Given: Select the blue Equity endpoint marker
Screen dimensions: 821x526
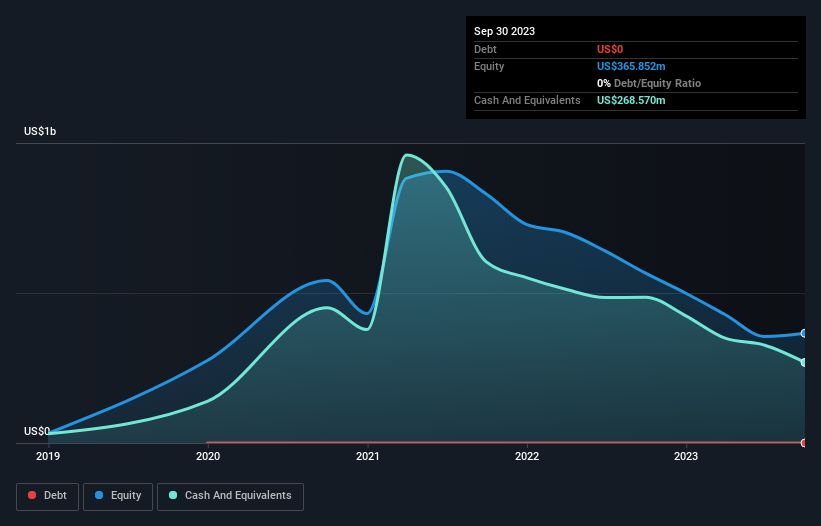Looking at the screenshot, I should (804, 333).
